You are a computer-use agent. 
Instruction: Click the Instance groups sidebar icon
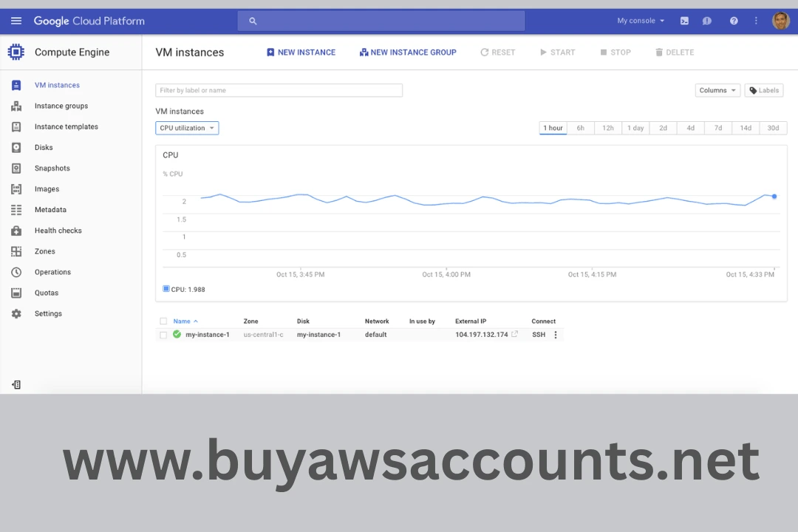[x=16, y=106]
